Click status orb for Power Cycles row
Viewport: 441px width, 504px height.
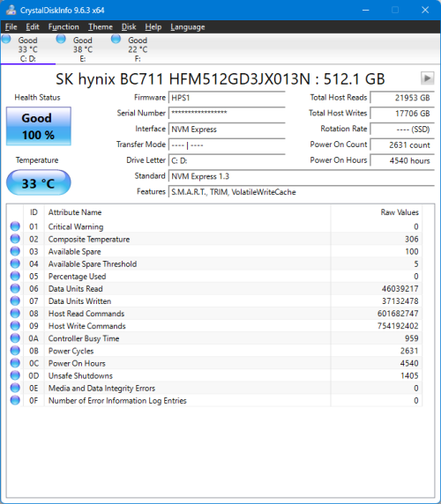pos(15,351)
